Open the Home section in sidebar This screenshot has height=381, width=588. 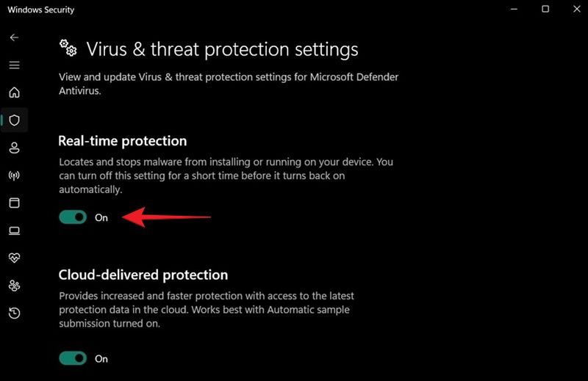(x=14, y=92)
